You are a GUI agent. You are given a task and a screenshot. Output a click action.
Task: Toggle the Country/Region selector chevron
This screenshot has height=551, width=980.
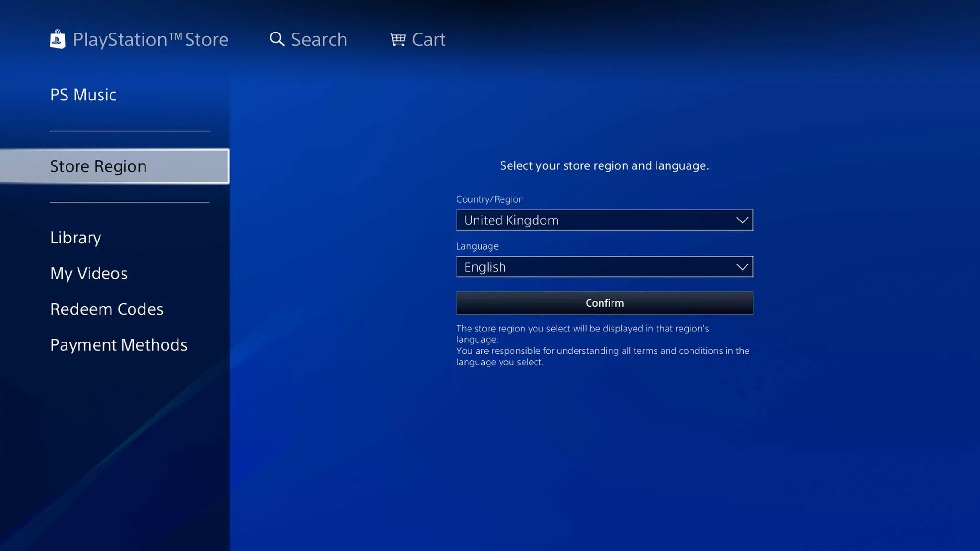[x=741, y=220]
